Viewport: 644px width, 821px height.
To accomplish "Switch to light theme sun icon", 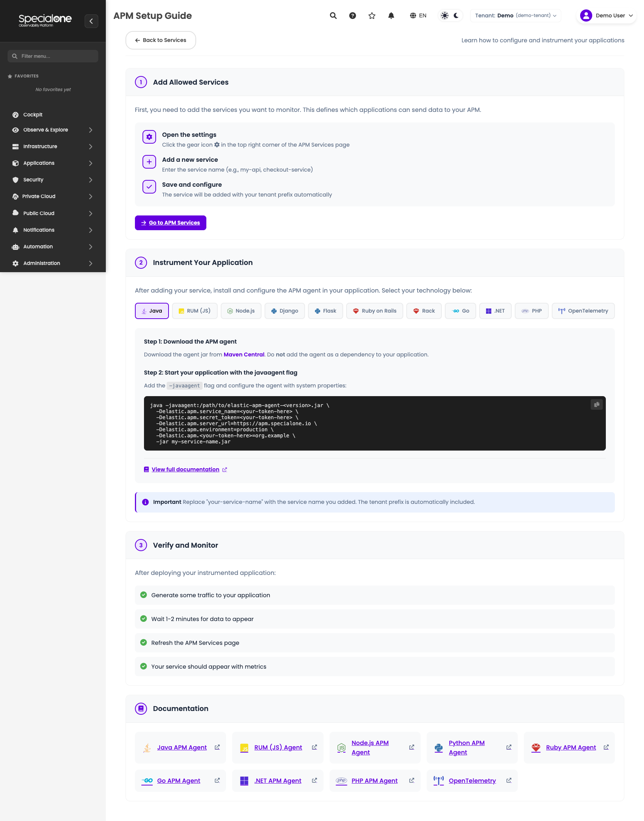I will tap(445, 15).
